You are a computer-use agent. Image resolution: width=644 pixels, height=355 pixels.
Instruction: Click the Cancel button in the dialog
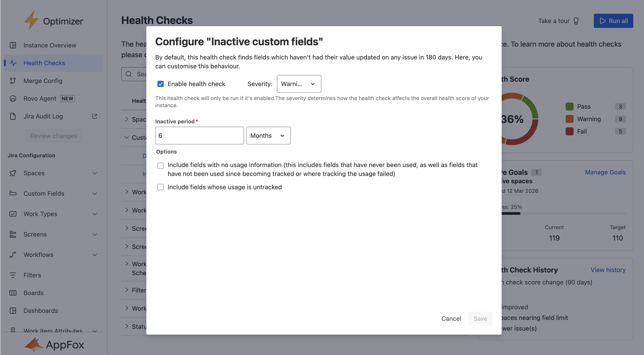pyautogui.click(x=451, y=319)
